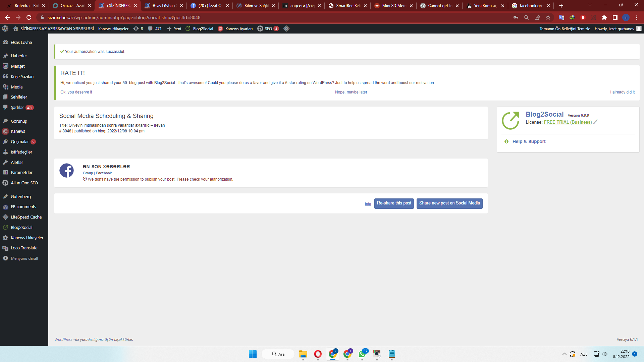Show hidden system tray icons
644x362 pixels.
point(565,354)
